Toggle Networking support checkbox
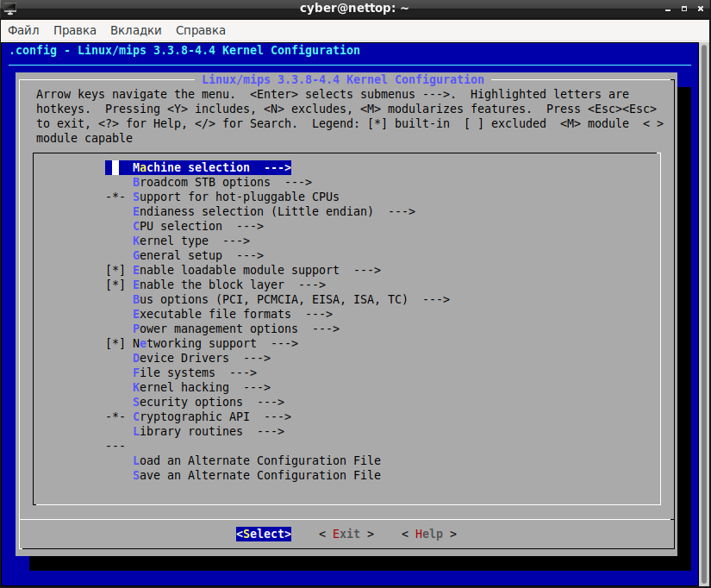The height and width of the screenshot is (588, 711). 115,343
